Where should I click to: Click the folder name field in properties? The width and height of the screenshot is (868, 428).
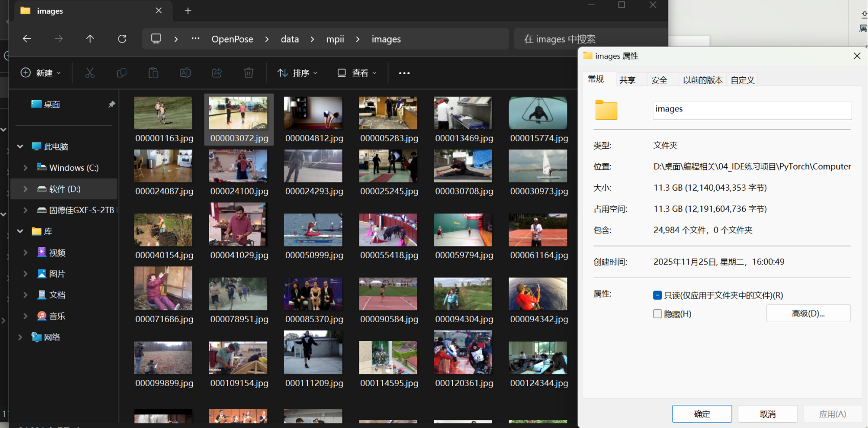point(752,110)
